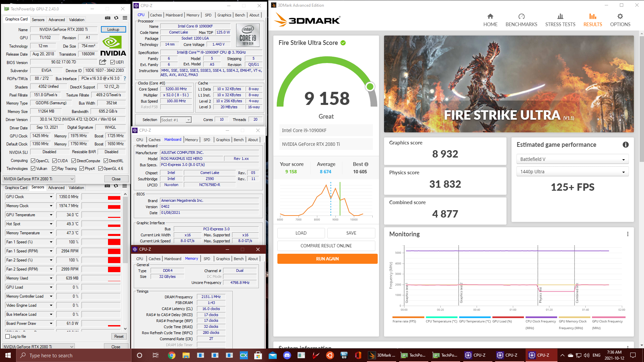Expand the Hot Spot sensor dropdown
644x362 pixels.
51,224
